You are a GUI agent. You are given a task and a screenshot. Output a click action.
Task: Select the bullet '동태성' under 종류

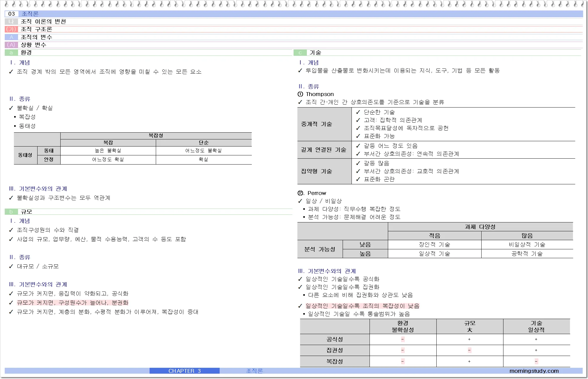[x=27, y=126]
